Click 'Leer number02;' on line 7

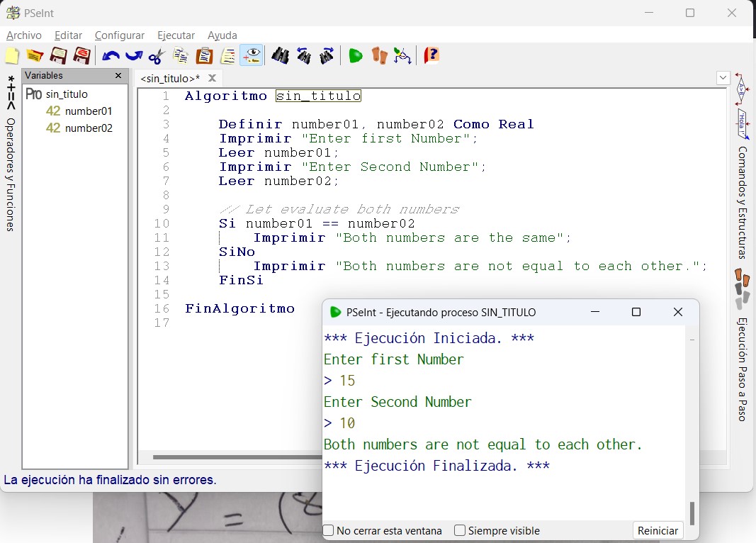(x=278, y=181)
